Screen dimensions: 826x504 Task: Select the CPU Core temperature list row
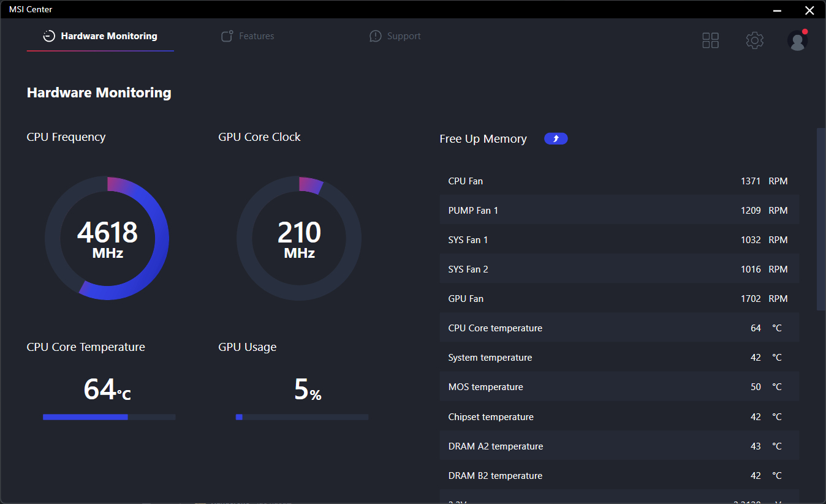click(x=619, y=328)
